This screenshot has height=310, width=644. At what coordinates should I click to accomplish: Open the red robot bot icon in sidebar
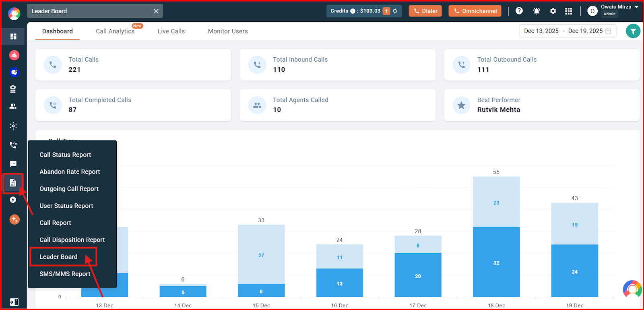coord(14,55)
